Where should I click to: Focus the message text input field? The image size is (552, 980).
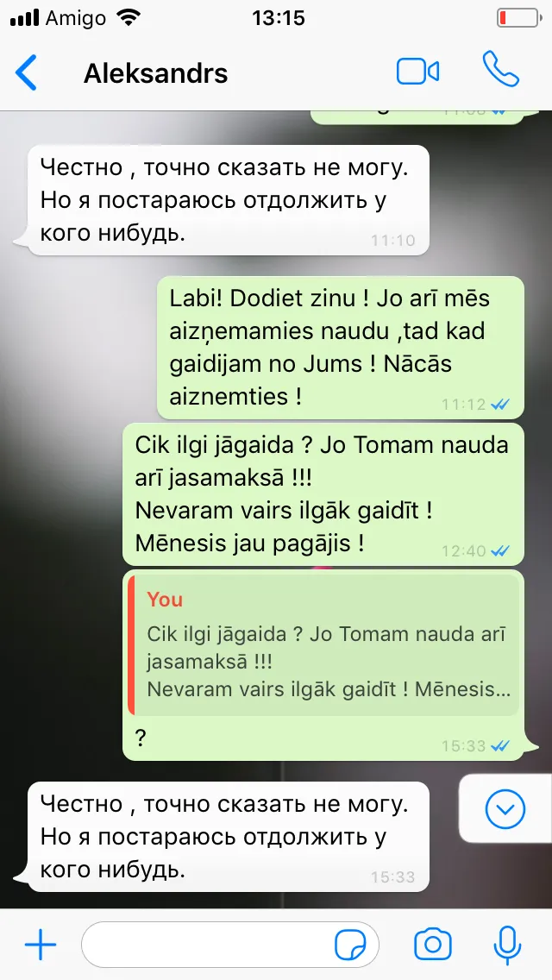tap(230, 945)
